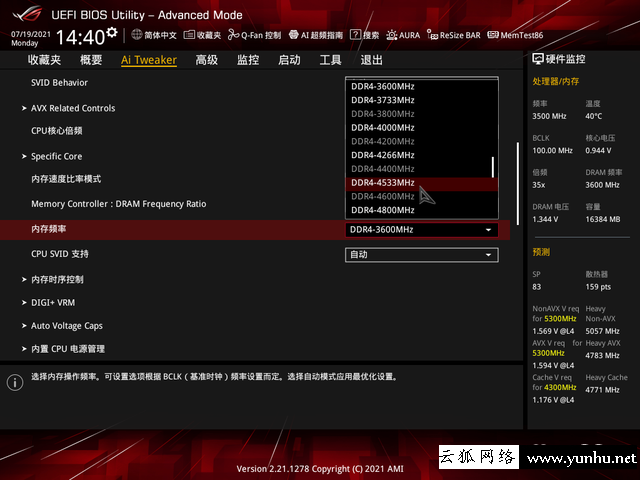640x480 pixels.
Task: Open the 收藏夹 favorites toolbar icon
Action: tap(189, 35)
